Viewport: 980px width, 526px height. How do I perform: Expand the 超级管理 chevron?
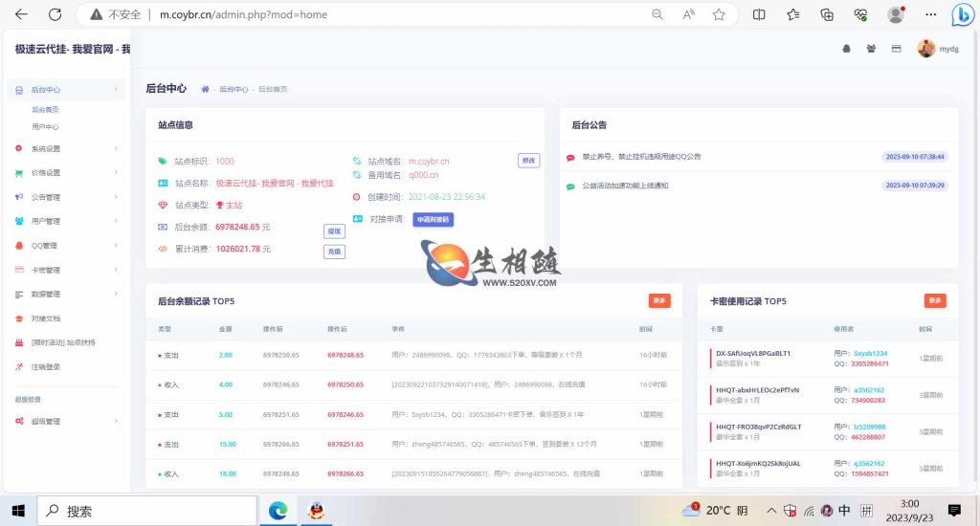click(x=116, y=421)
